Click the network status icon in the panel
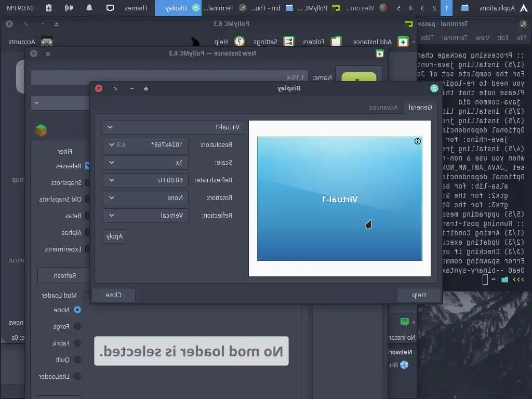Screen dimensions: 532x399 (69, 8)
